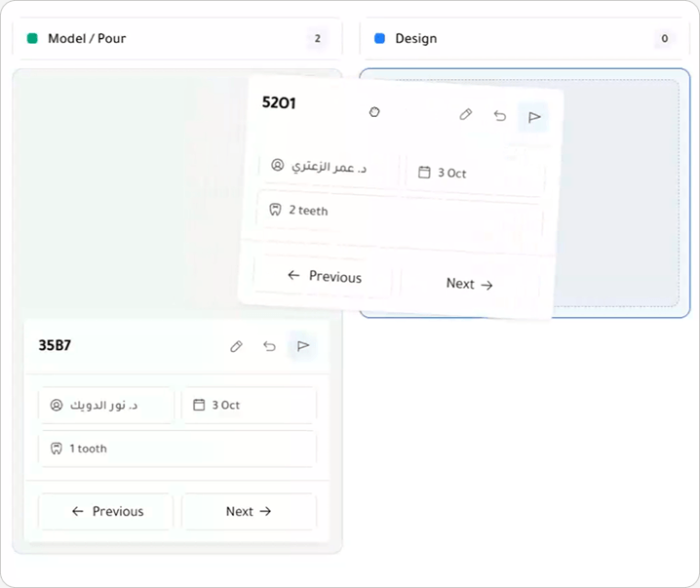Click the doctor person icon on card 35B7
Image resolution: width=700 pixels, height=588 pixels.
57,405
